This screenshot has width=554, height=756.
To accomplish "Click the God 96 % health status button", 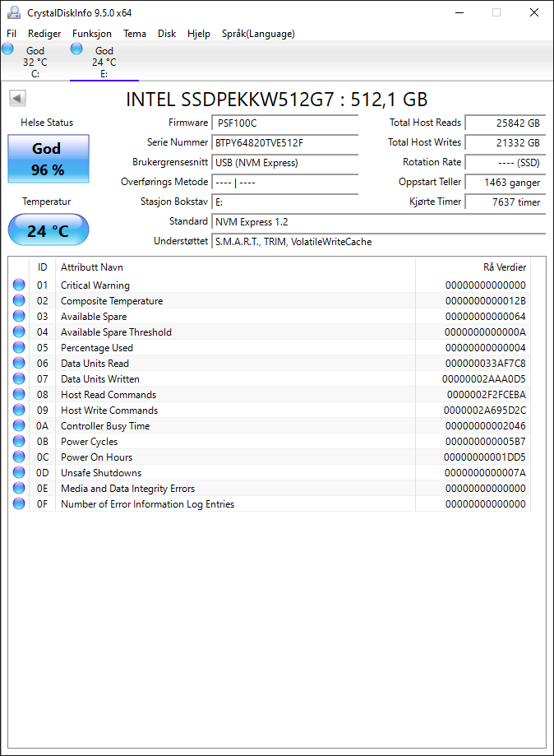I will (48, 159).
